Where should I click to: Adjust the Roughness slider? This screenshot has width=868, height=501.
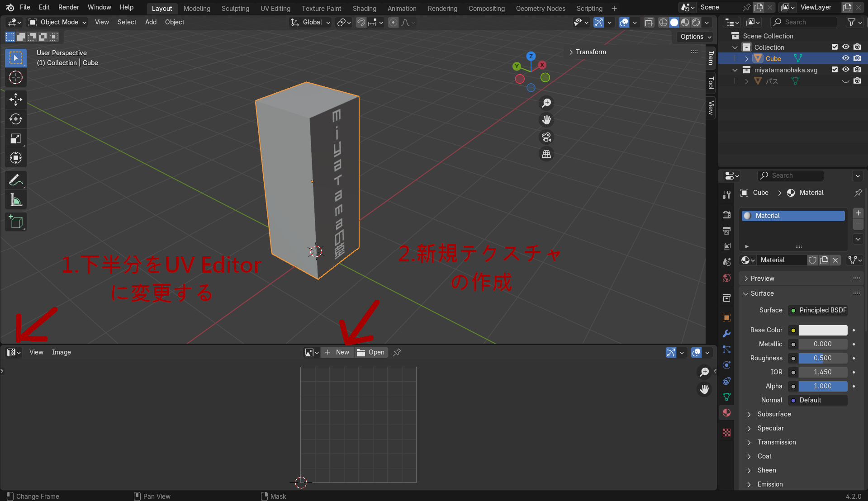[823, 358]
